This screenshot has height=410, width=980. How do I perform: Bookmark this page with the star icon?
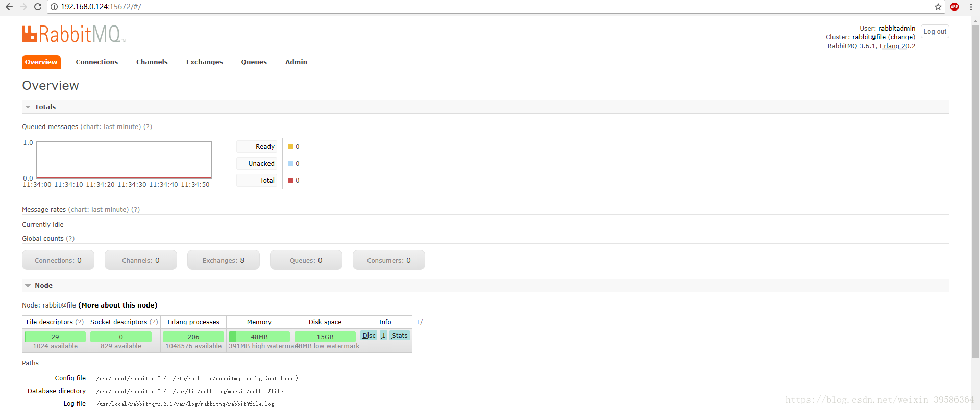[x=938, y=7]
